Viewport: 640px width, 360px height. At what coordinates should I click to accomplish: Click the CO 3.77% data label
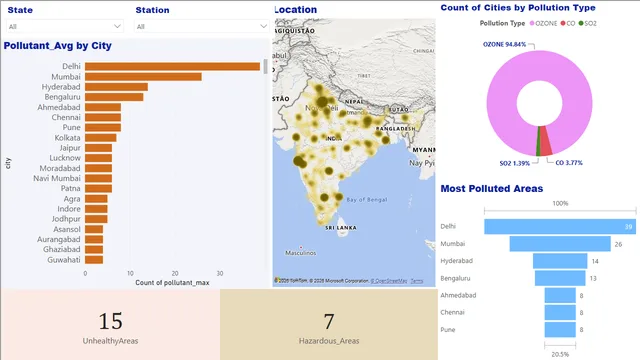[x=569, y=163]
